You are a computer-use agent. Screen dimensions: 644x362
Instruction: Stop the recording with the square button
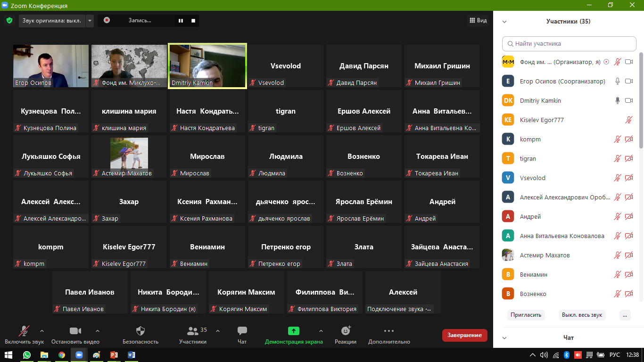[193, 21]
